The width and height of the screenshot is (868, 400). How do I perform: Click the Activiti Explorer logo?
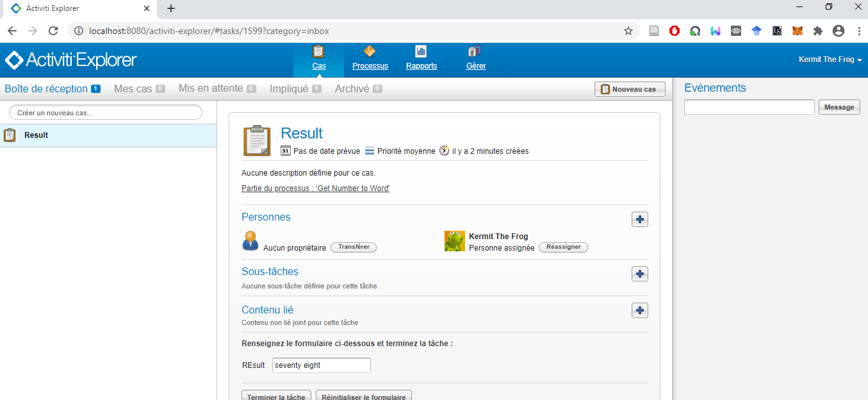71,60
